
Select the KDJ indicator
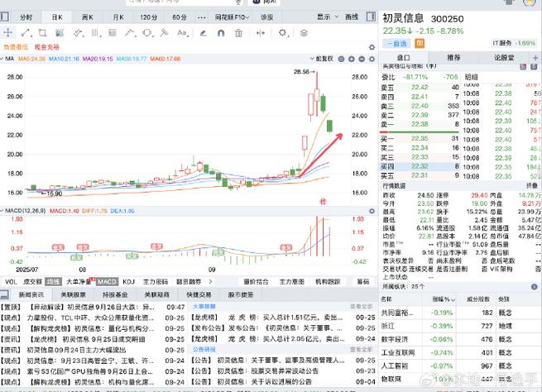coord(128,282)
